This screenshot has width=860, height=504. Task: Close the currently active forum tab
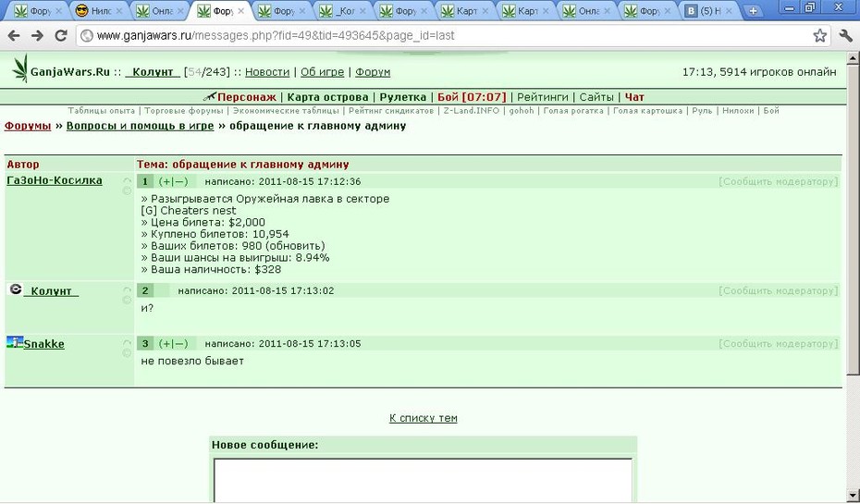[240, 11]
